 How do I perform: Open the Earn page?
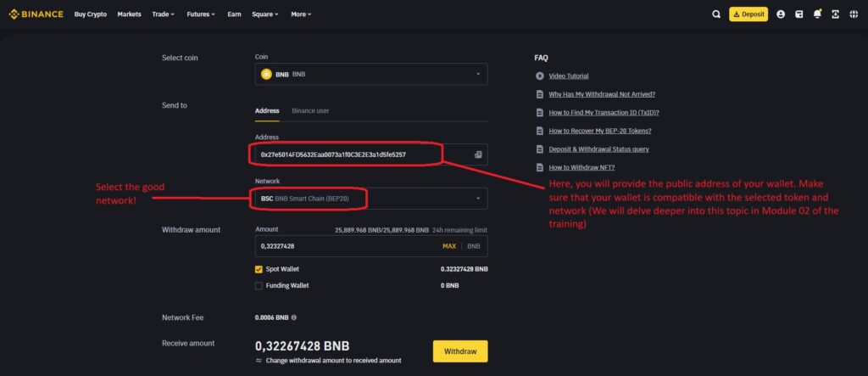(x=234, y=14)
